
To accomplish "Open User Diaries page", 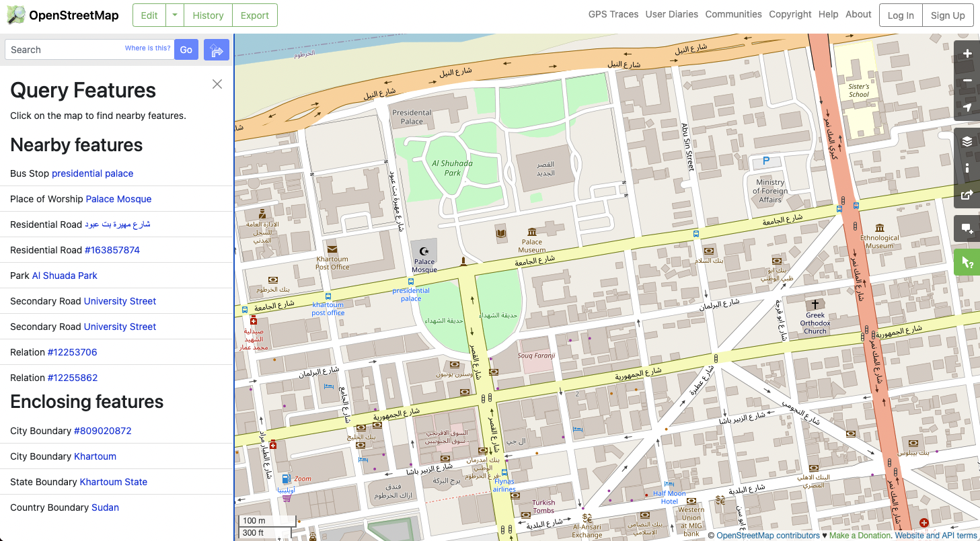I will (x=672, y=14).
